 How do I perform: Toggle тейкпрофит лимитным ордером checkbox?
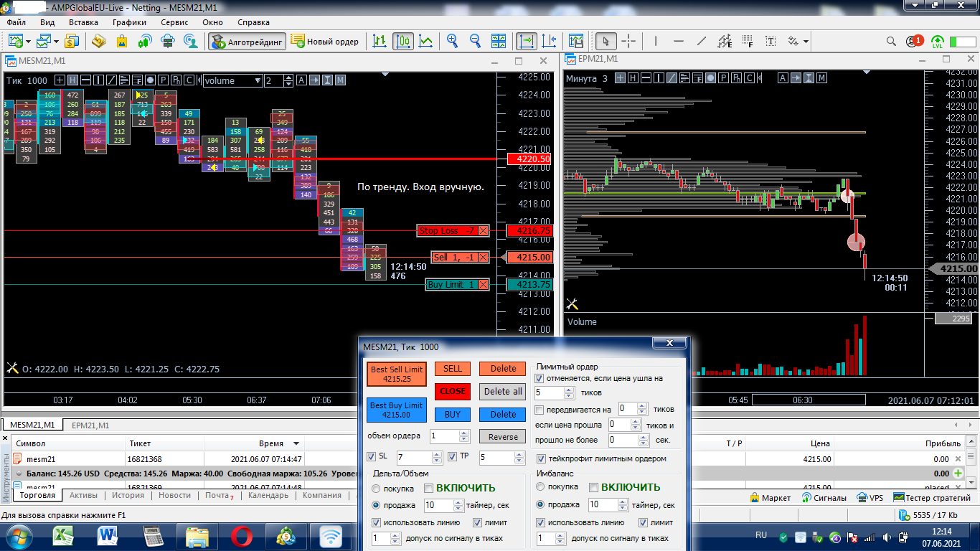(542, 458)
